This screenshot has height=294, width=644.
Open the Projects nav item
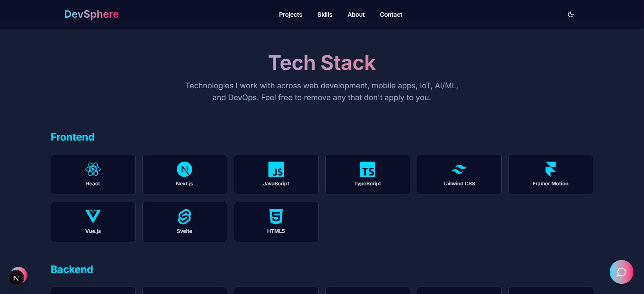(x=290, y=15)
